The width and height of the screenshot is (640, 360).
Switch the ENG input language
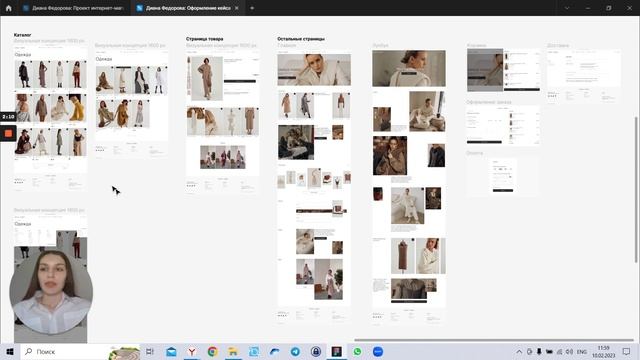tap(582, 351)
